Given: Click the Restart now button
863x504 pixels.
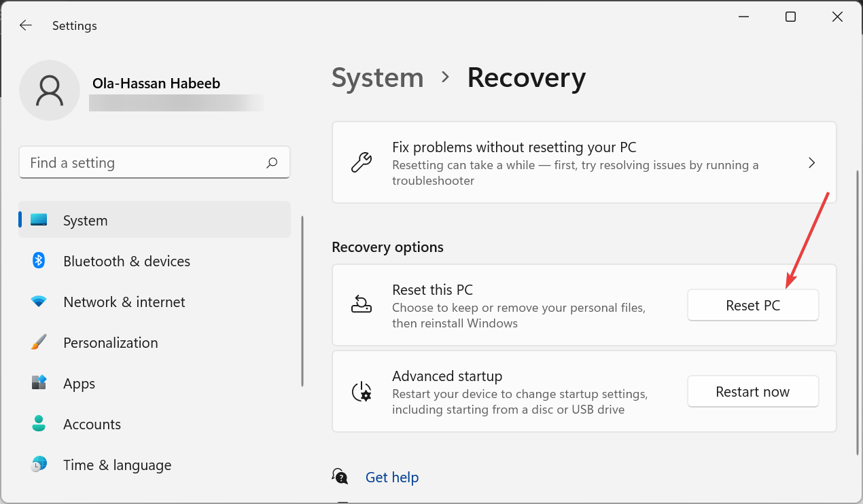Looking at the screenshot, I should click(753, 392).
